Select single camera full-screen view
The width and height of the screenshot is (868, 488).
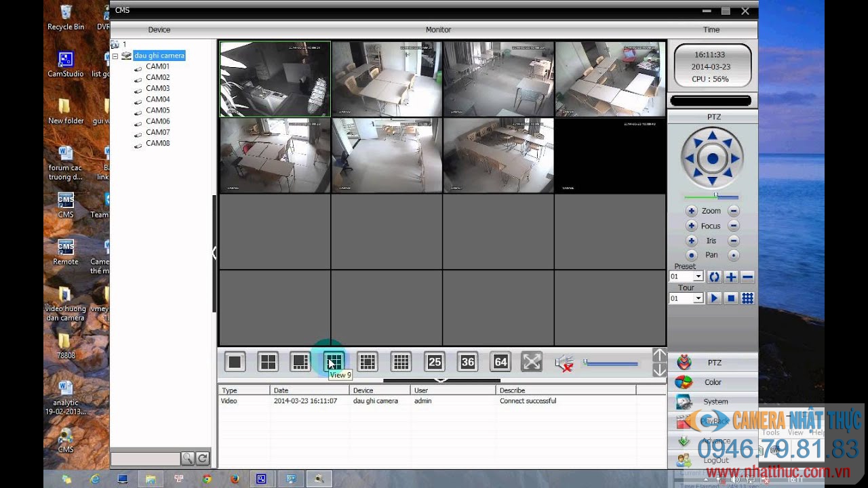click(x=234, y=361)
